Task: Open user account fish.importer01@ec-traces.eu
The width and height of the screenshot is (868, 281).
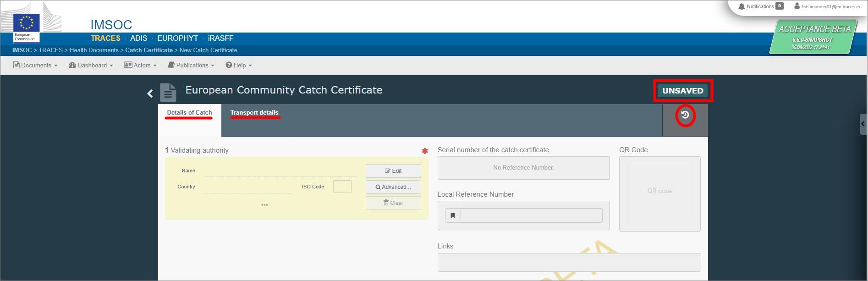Action: pos(828,6)
